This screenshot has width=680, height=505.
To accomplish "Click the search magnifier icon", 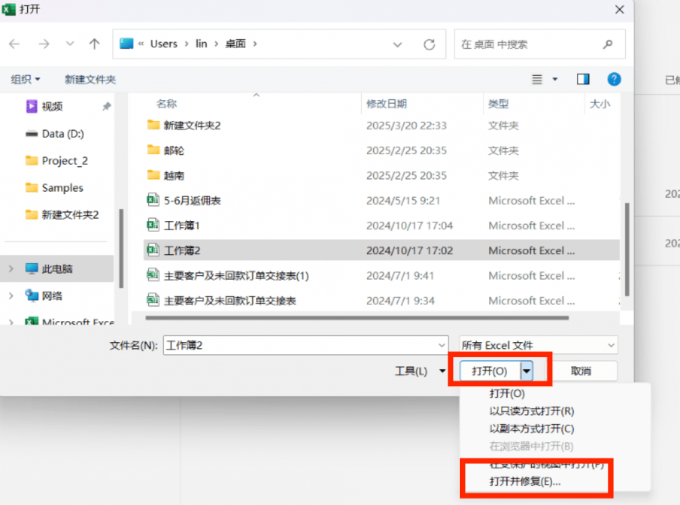I will [x=608, y=44].
